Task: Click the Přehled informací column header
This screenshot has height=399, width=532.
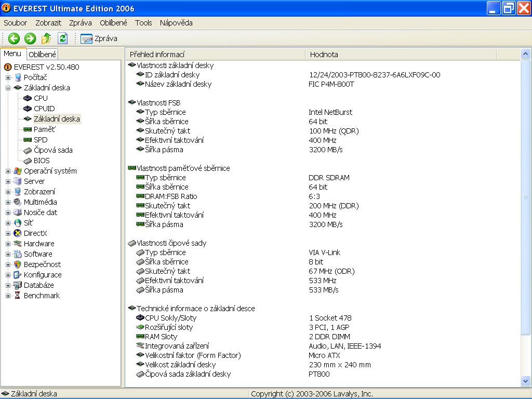Action: pos(157,54)
